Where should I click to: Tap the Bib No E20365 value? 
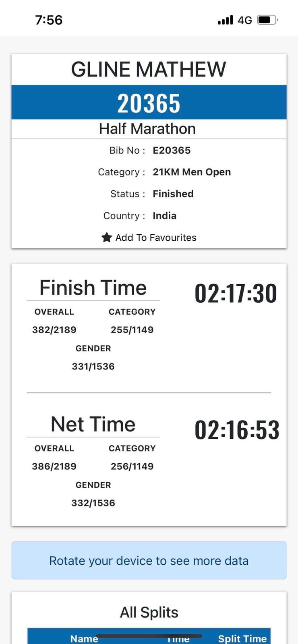172,151
